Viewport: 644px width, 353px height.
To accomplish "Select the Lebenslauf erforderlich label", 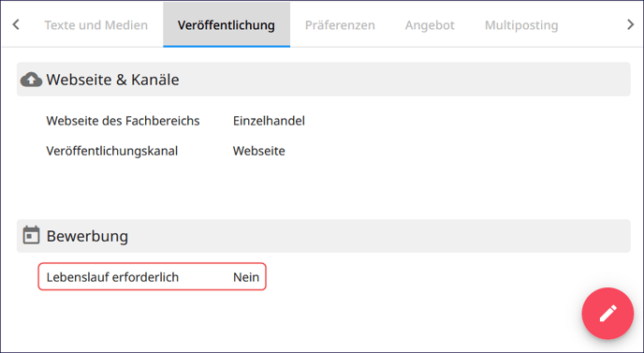I will click(x=112, y=277).
